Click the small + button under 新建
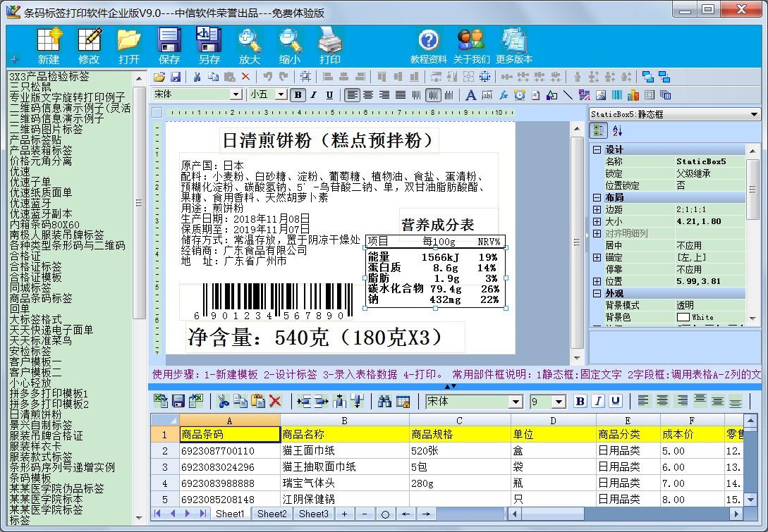This screenshot has height=532, width=768. tap(14, 60)
